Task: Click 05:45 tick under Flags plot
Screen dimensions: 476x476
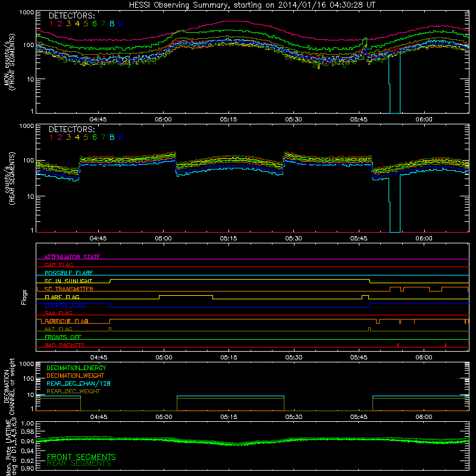Action: [359, 358]
